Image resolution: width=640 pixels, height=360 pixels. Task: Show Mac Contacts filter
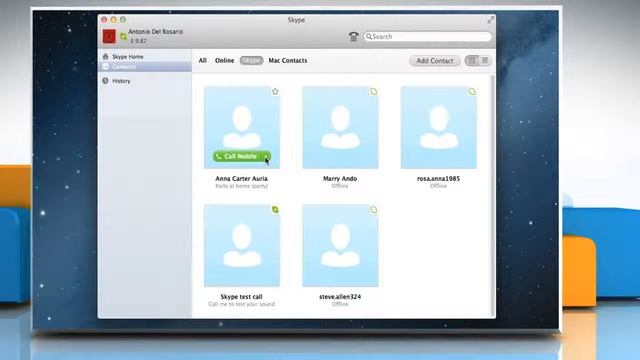pyautogui.click(x=288, y=60)
